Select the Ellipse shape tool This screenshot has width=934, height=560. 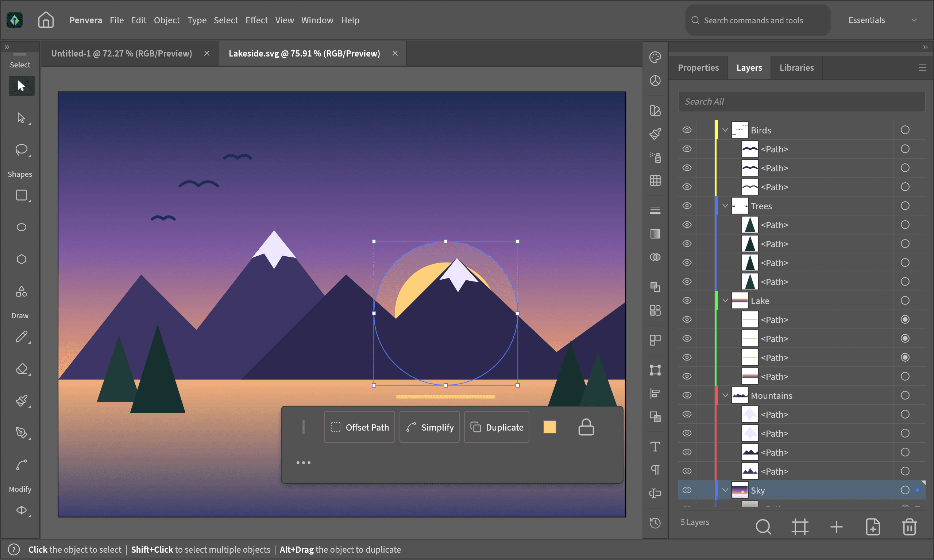(21, 227)
